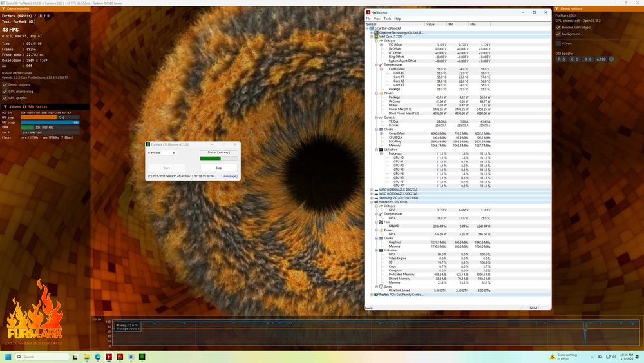Click the CPU Voltages category icon
This screenshot has width=644, height=363.
(381, 41)
